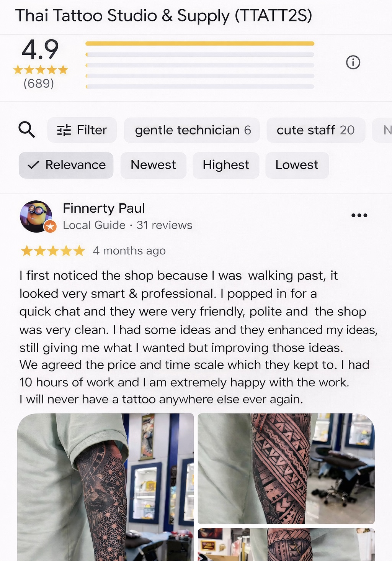Select the Newest sort option

(x=153, y=165)
